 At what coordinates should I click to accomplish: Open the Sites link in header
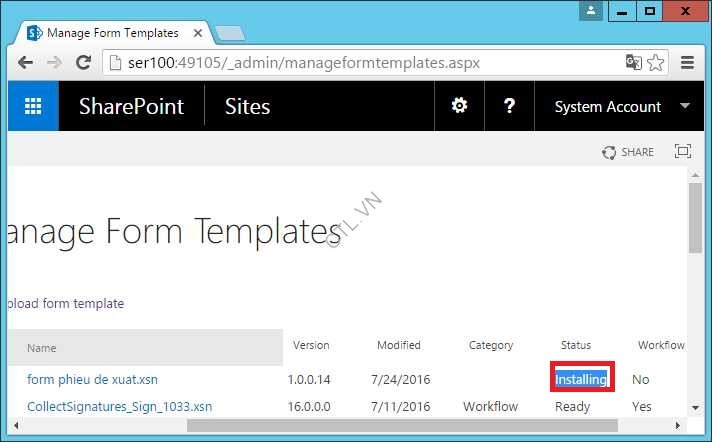(247, 106)
